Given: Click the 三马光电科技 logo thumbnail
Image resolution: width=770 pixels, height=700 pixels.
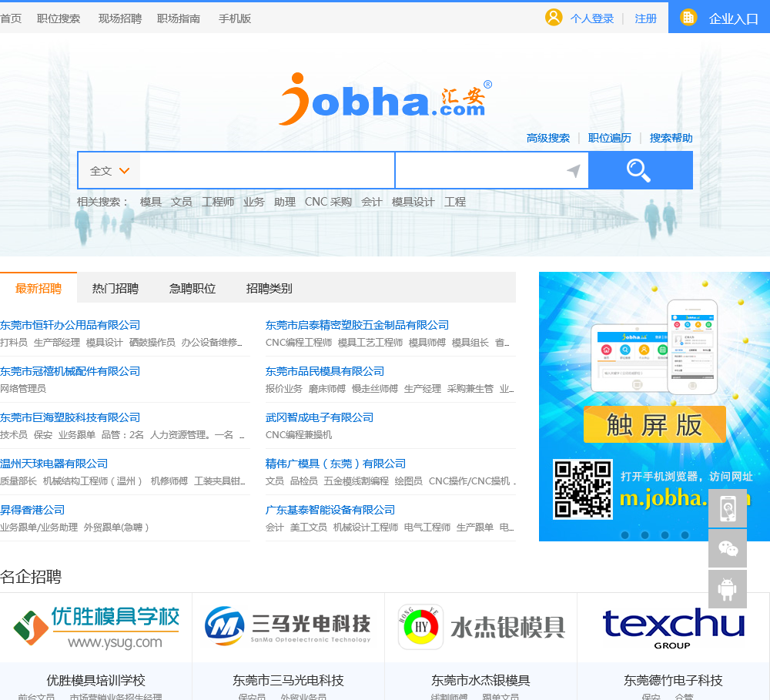Looking at the screenshot, I should pos(288,626).
